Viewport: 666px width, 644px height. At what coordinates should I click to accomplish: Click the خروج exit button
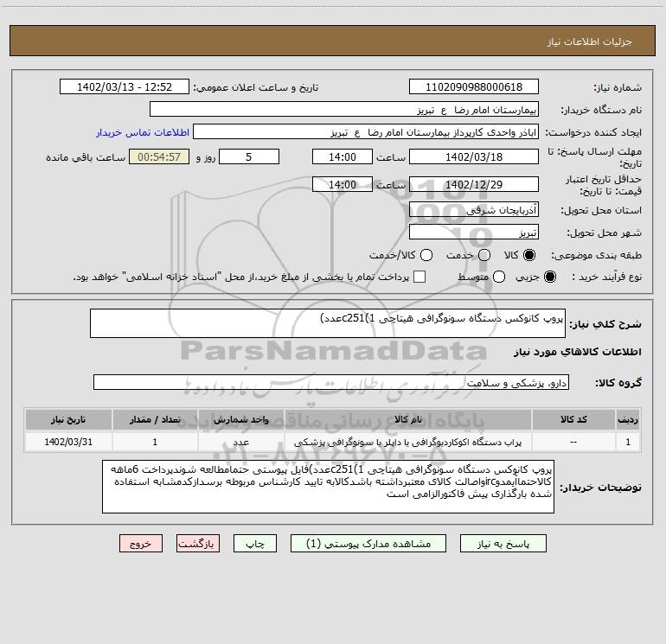[x=141, y=544]
